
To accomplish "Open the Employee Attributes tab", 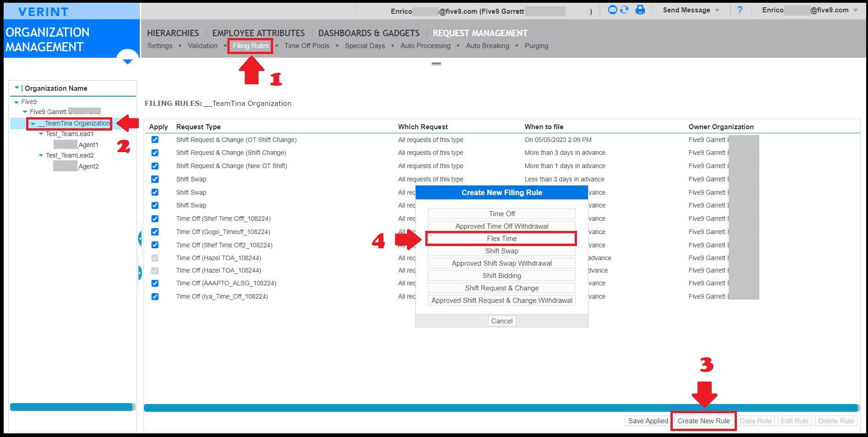I will tap(258, 33).
